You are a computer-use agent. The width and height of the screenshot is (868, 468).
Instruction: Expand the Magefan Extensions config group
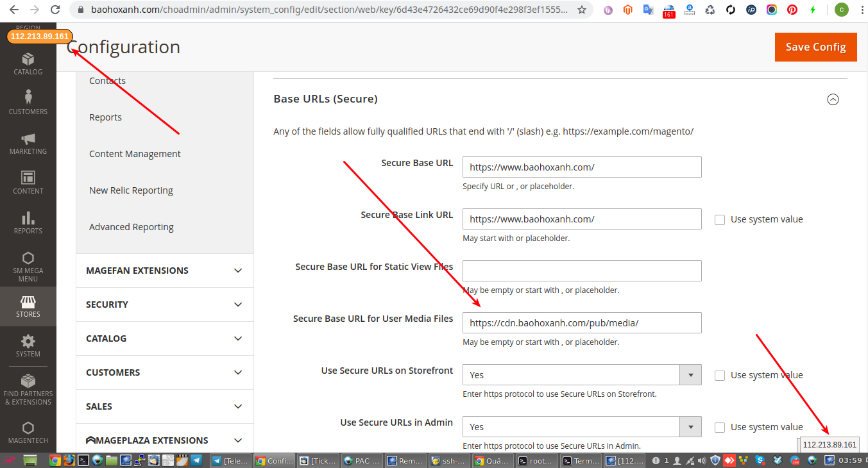coord(165,271)
